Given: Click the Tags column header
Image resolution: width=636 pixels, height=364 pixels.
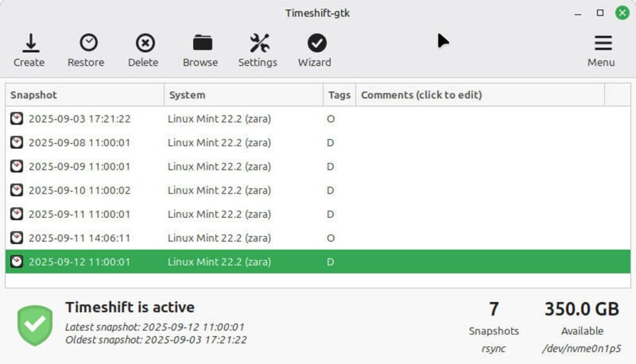Looking at the screenshot, I should [x=339, y=95].
